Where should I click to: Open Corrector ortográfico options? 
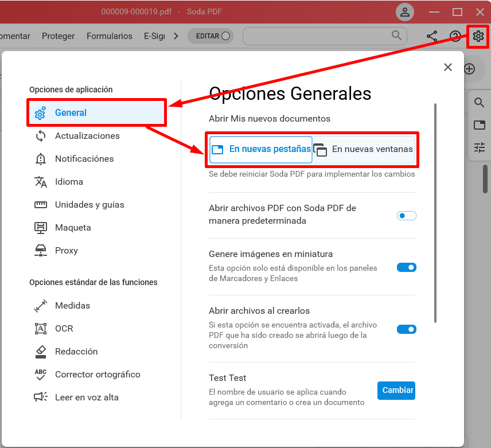96,375
